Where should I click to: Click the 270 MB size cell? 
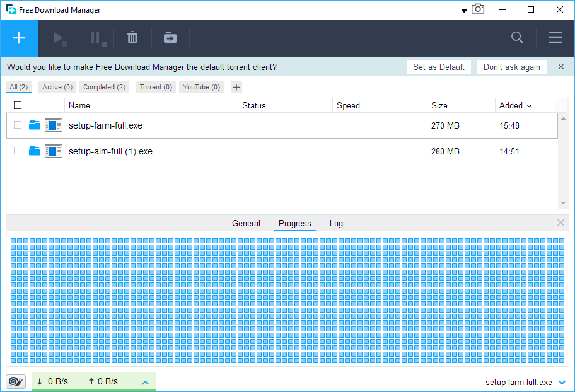pos(445,126)
